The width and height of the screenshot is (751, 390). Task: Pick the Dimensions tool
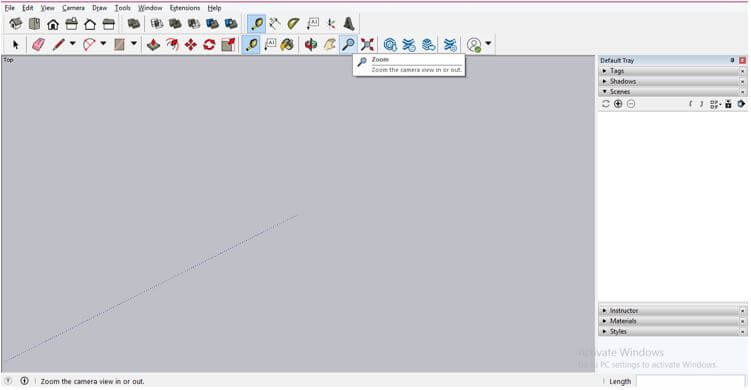tap(275, 23)
